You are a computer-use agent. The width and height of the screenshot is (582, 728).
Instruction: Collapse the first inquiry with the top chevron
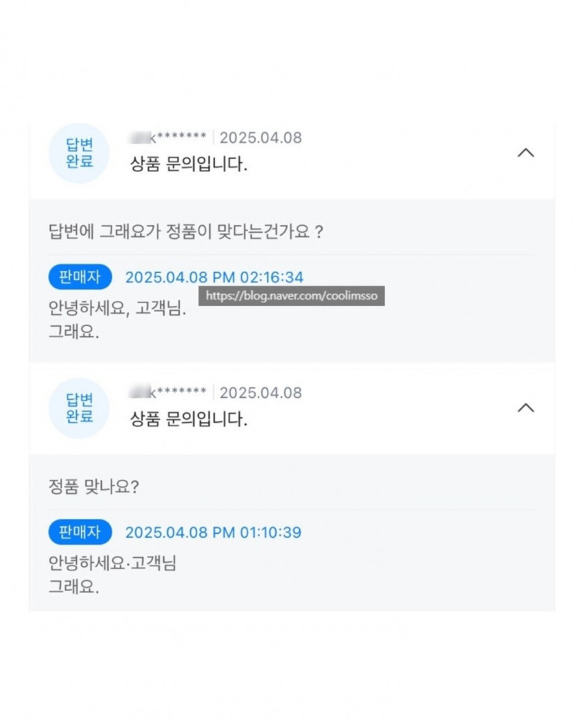tap(526, 153)
